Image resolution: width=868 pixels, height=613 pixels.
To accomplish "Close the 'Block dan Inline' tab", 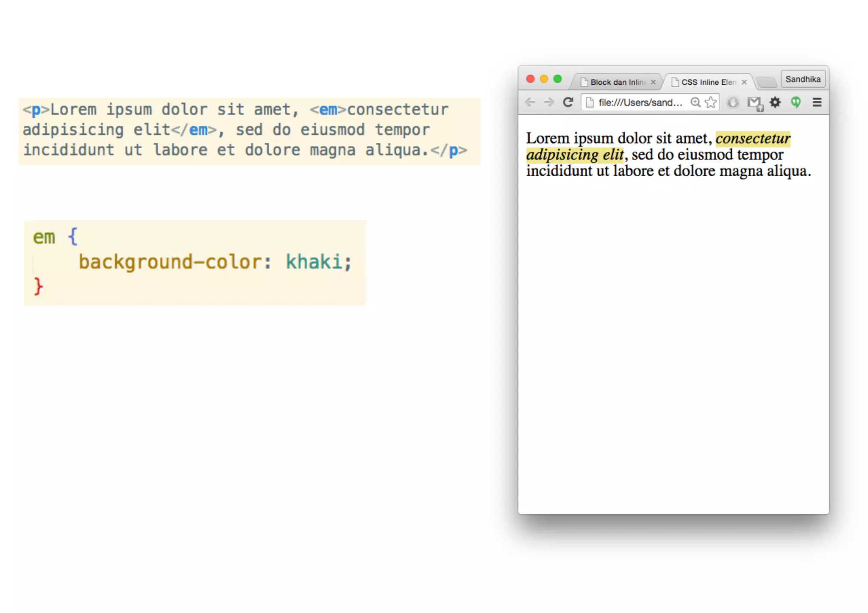I will (x=653, y=82).
